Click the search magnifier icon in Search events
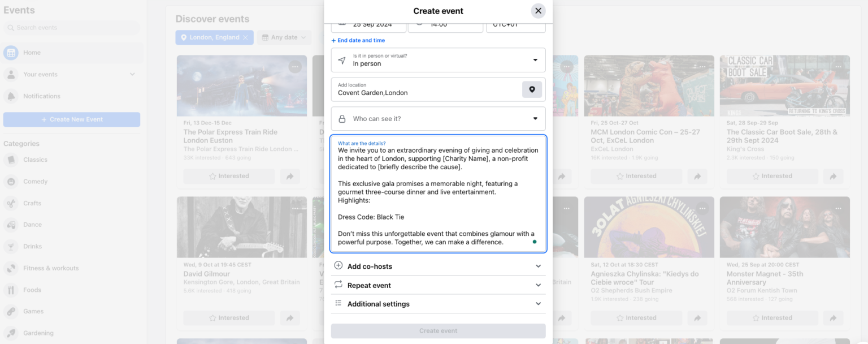Image resolution: width=868 pixels, height=344 pixels. point(11,27)
